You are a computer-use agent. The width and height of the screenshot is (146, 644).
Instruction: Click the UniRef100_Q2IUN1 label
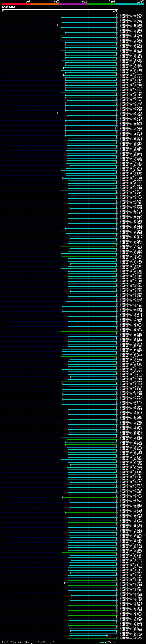click(x=131, y=306)
